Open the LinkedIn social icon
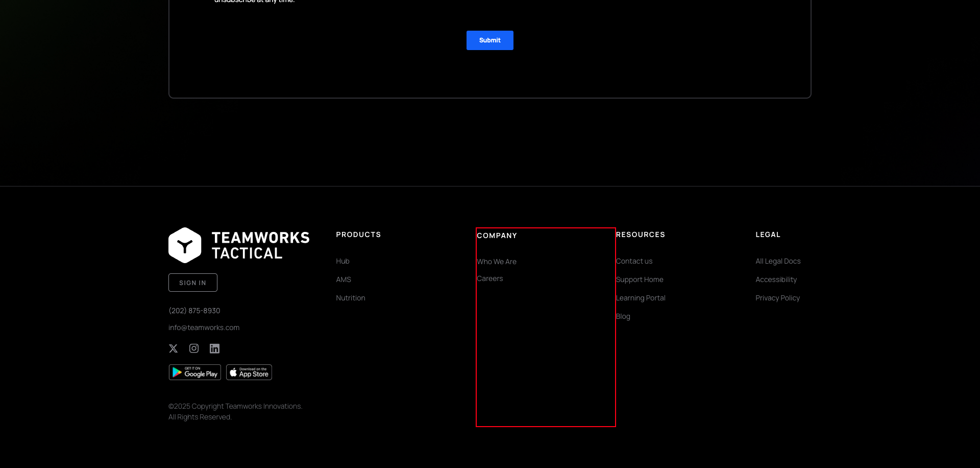This screenshot has width=980, height=468. (214, 348)
